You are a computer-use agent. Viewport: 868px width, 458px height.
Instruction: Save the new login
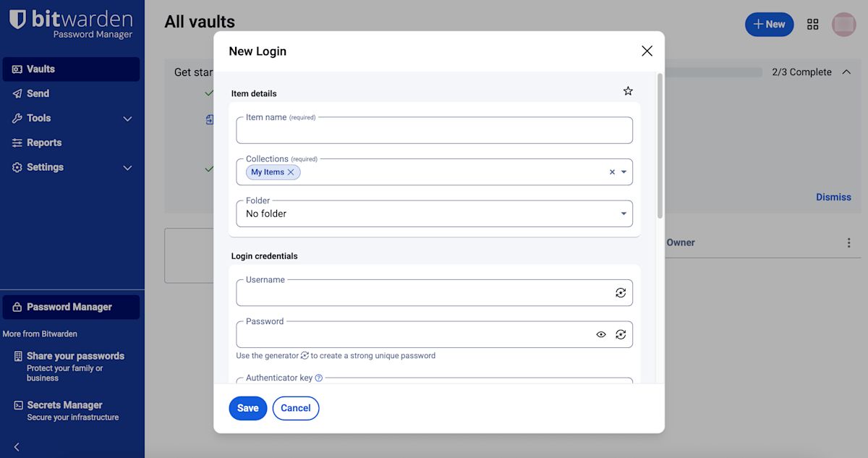[247, 408]
